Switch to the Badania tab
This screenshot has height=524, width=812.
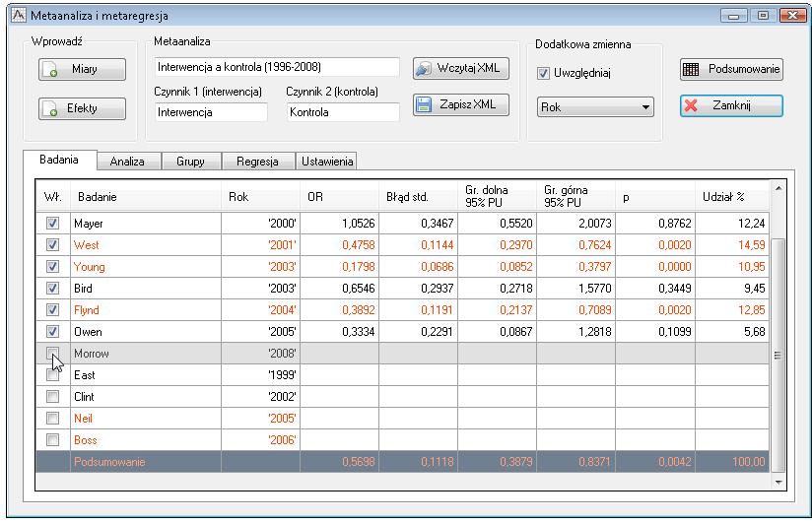59,160
